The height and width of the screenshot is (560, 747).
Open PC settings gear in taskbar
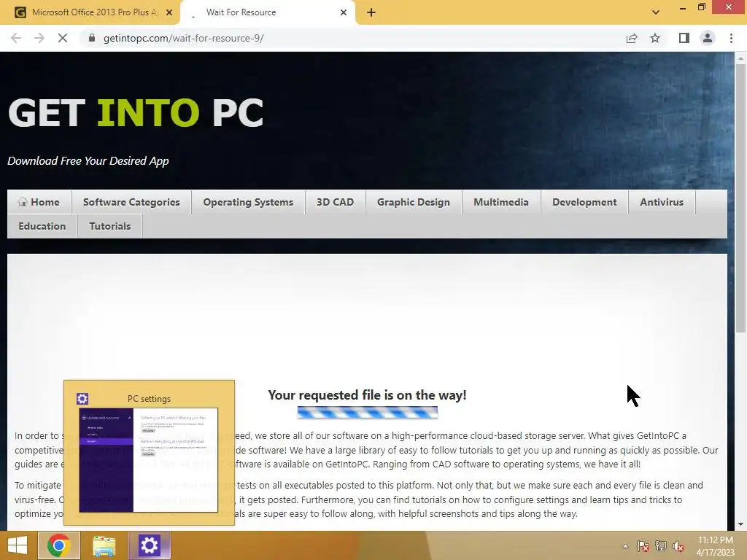pos(149,545)
